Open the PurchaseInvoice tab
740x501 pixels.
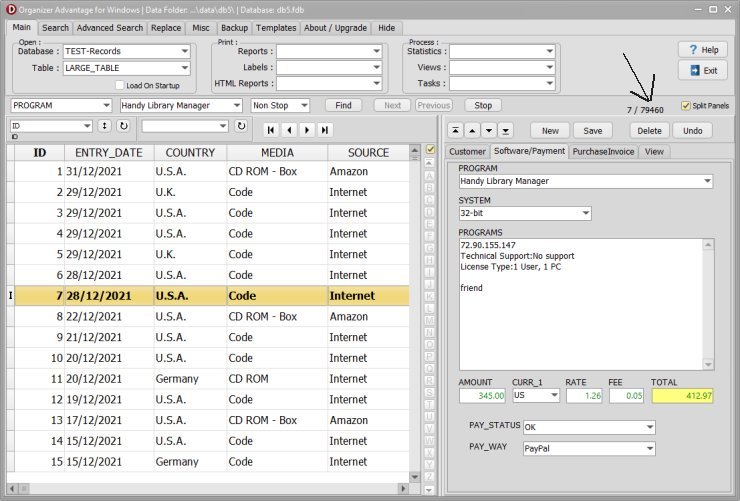pos(603,151)
